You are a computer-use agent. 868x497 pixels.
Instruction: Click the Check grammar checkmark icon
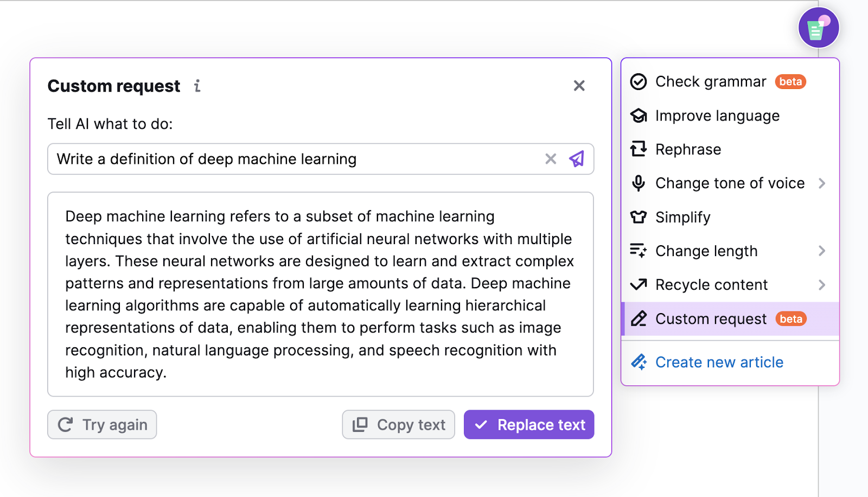coord(639,82)
